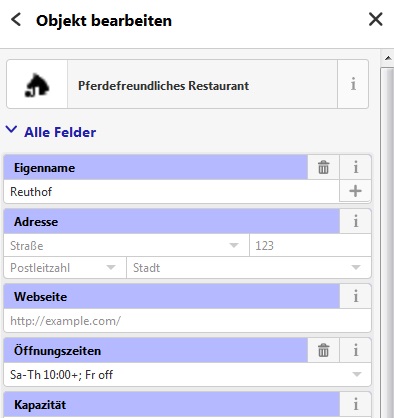The height and width of the screenshot is (418, 394).
Task: Open the Stadt dropdown arrow
Action: [356, 268]
